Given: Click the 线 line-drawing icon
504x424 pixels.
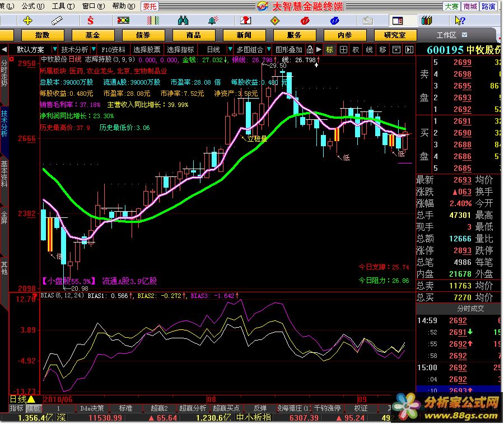Looking at the screenshot, I should (x=369, y=50).
